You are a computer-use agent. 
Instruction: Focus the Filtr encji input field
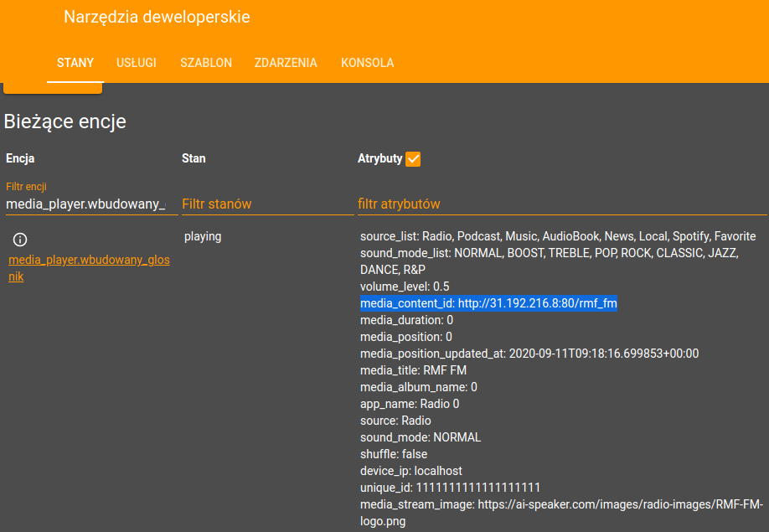(91, 204)
